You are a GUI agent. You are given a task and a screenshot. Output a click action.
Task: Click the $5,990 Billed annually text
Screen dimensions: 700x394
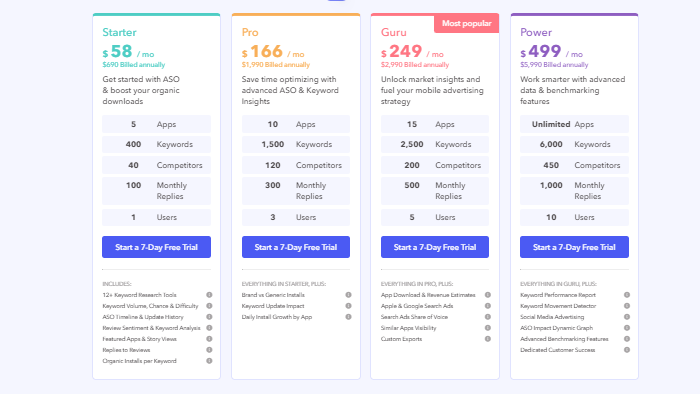[554, 65]
